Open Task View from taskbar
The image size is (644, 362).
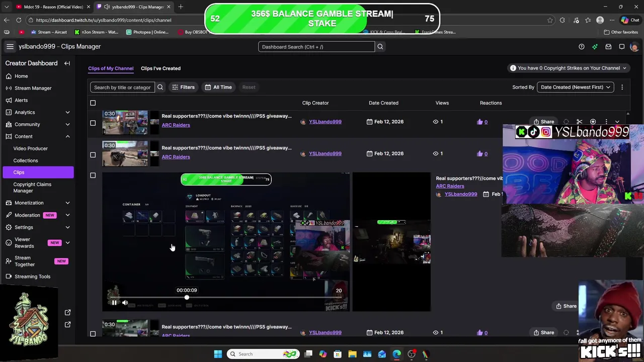[x=308, y=354]
